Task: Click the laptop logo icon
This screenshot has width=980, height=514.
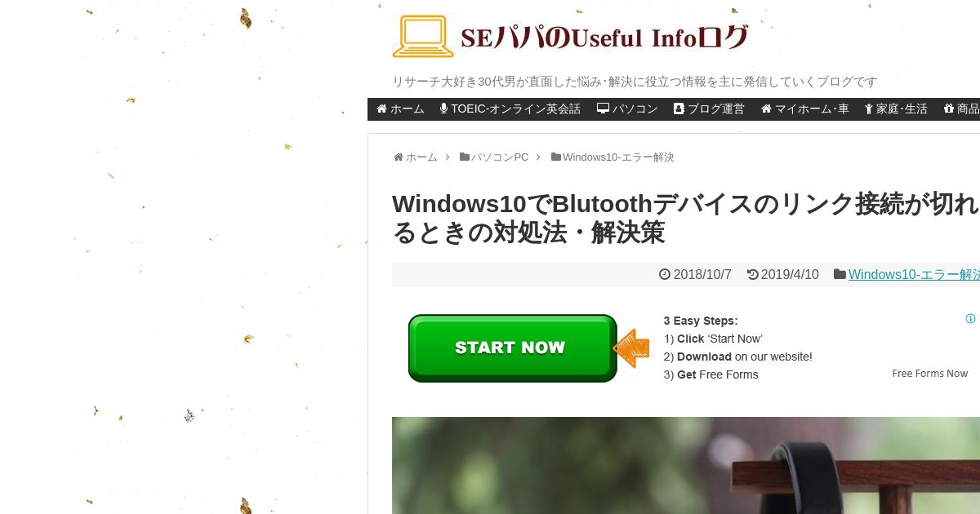Action: (423, 37)
